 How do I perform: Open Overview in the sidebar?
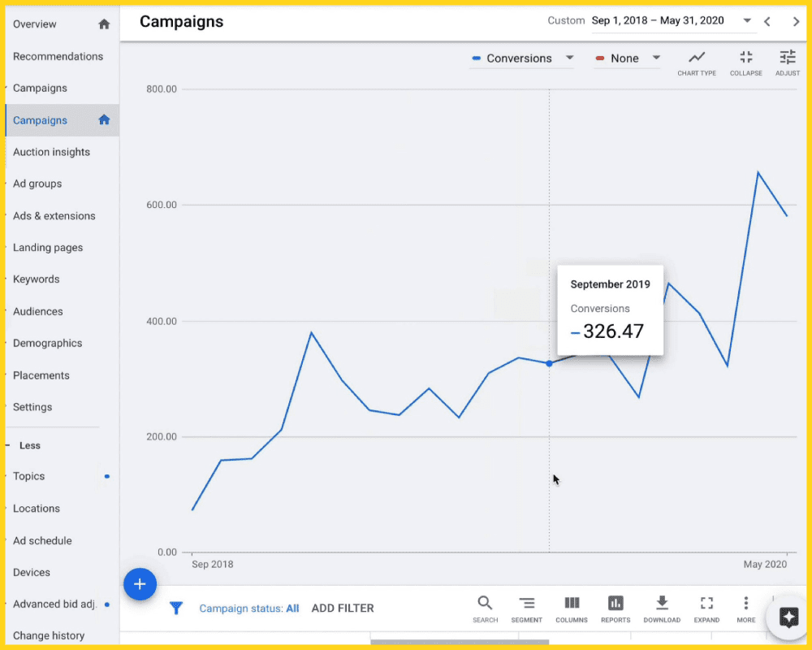(x=35, y=24)
